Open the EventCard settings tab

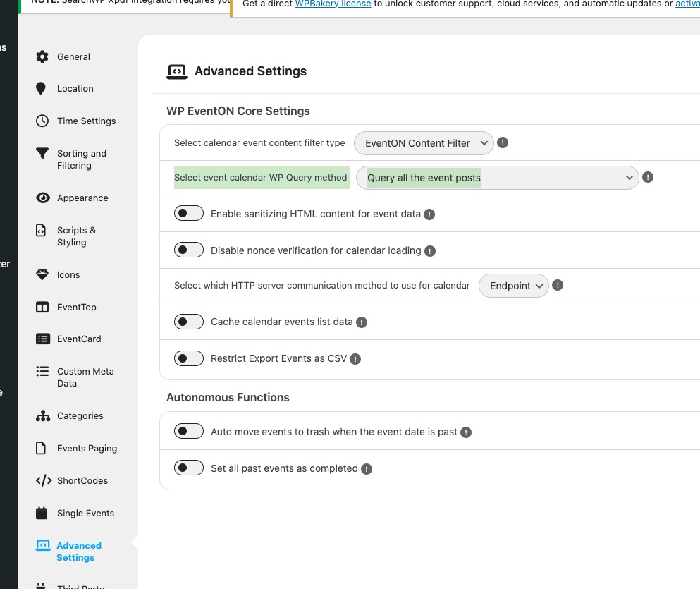(78, 339)
